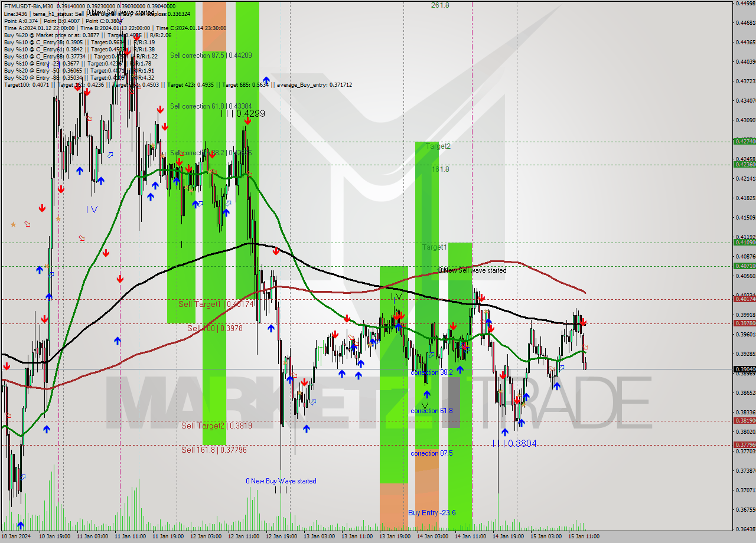Click the 0.36438 price axis value
This screenshot has height=543, width=756.
(x=745, y=529)
